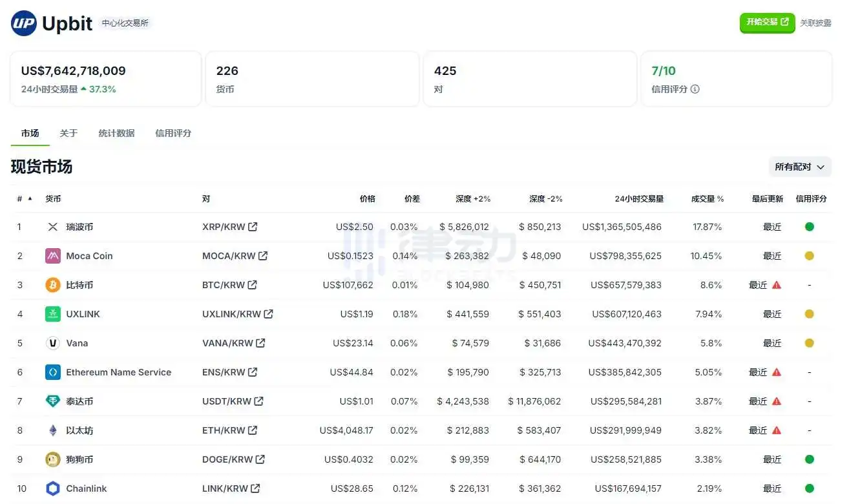Open the 成交量 % column sorting
860x504 pixels.
pyautogui.click(x=708, y=198)
